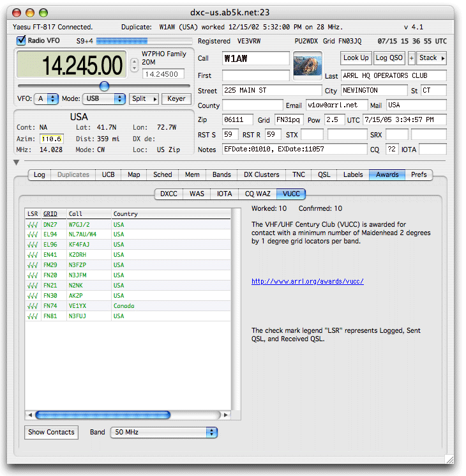Click the plus button next to Log QSO
Viewport: 466px width, 476px height.
click(x=411, y=58)
